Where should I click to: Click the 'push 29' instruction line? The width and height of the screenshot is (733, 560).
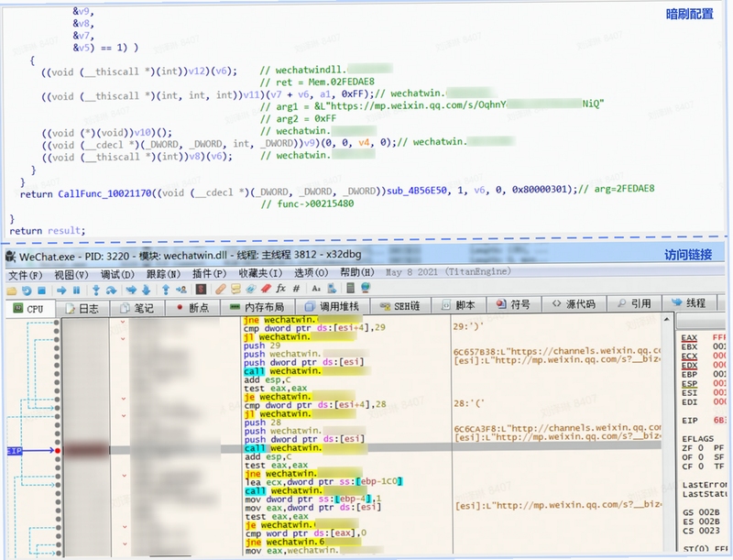coord(262,346)
